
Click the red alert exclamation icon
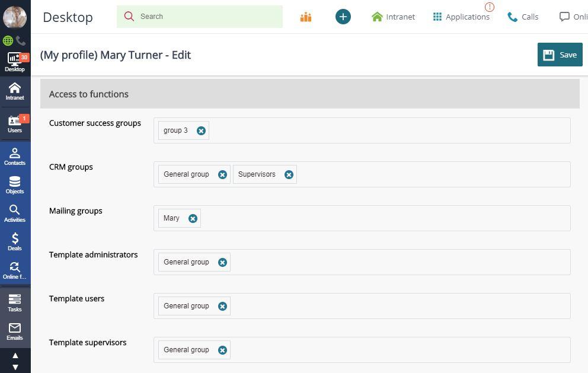point(490,7)
